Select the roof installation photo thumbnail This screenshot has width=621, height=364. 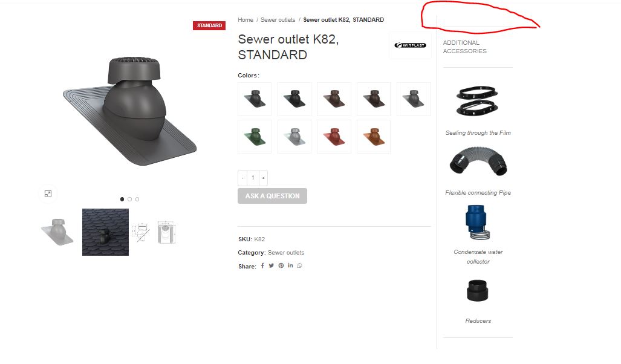pos(105,232)
